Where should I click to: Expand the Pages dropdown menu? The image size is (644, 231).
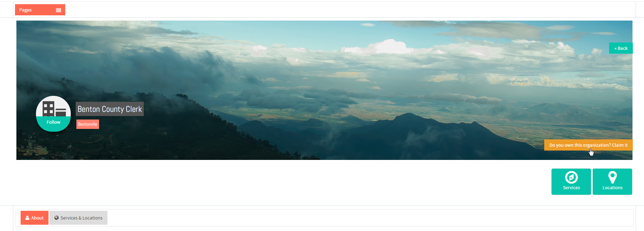point(40,10)
